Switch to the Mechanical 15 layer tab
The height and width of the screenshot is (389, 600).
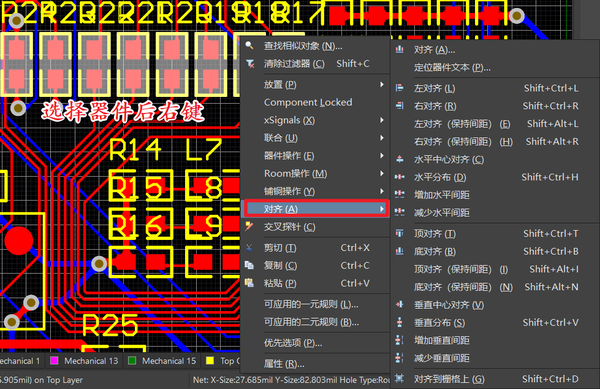point(162,361)
